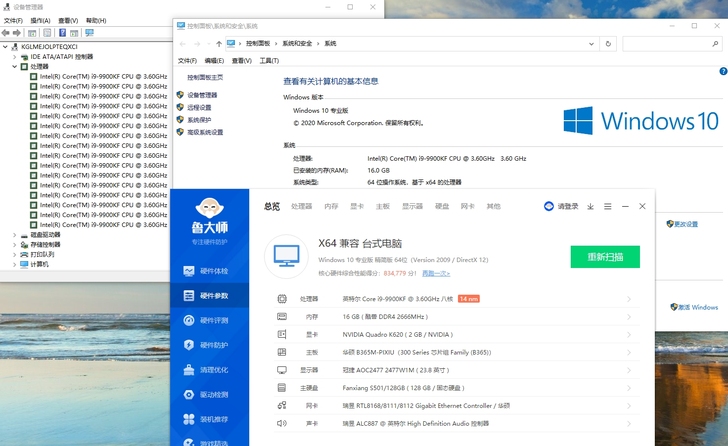Screen dimensions: 728x446
Task: Toggle action pane icon in Device Manager toolbar
Action: [x=74, y=33]
